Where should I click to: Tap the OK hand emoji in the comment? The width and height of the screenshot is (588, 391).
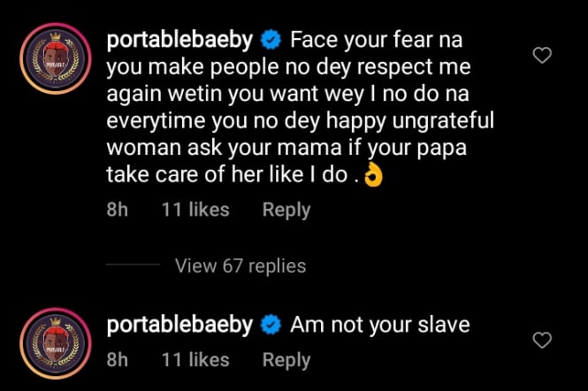tap(373, 176)
